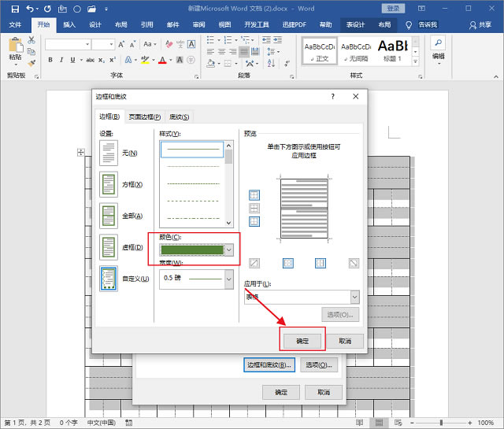
Task: Open the 应用于 (Apply to) dropdown
Action: tap(354, 297)
